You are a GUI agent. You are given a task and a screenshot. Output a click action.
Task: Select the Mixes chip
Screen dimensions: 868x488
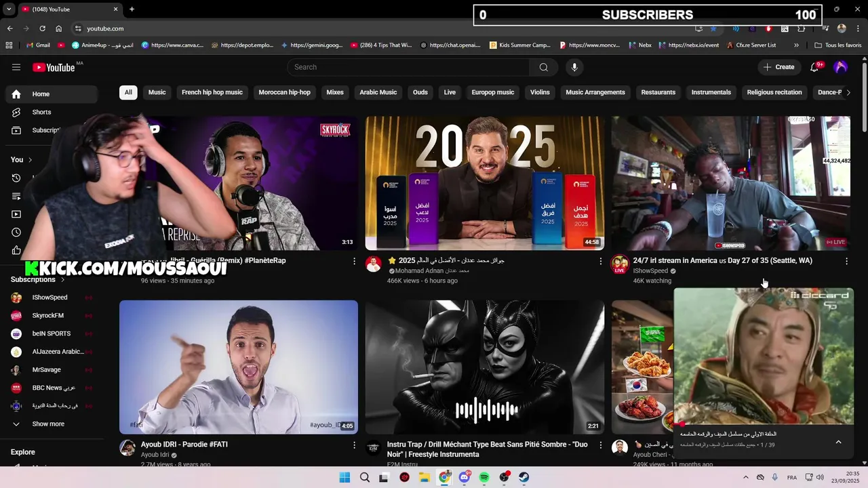click(335, 92)
